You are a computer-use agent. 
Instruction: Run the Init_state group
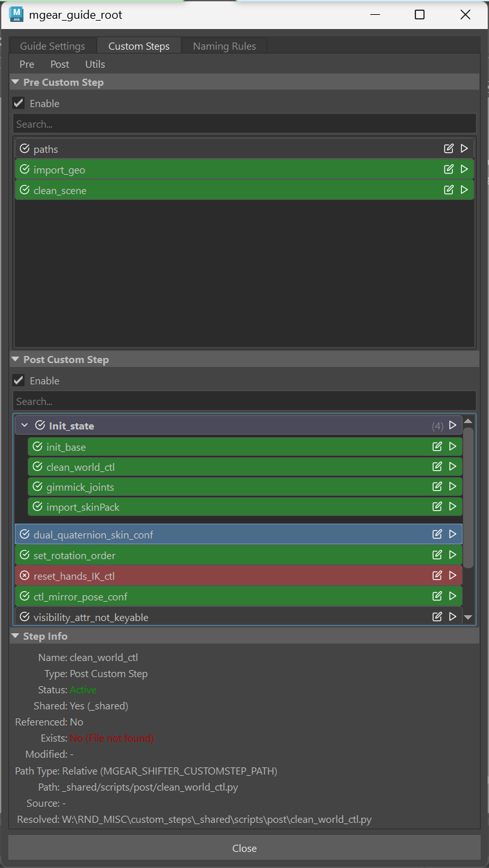pos(453,426)
